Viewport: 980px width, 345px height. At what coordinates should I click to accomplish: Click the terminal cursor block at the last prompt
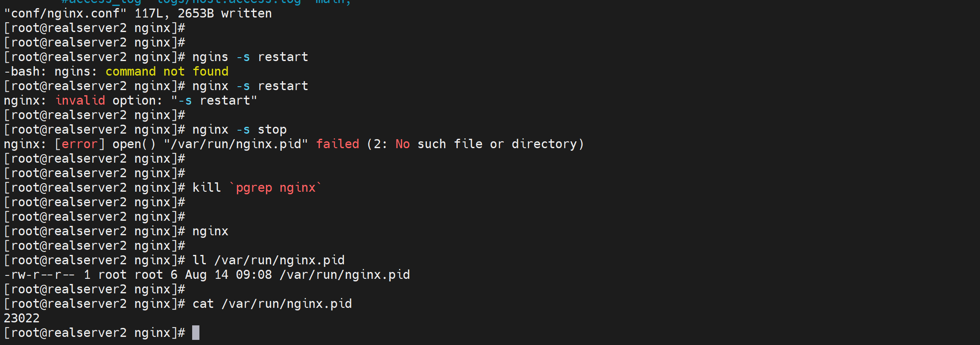tap(196, 333)
